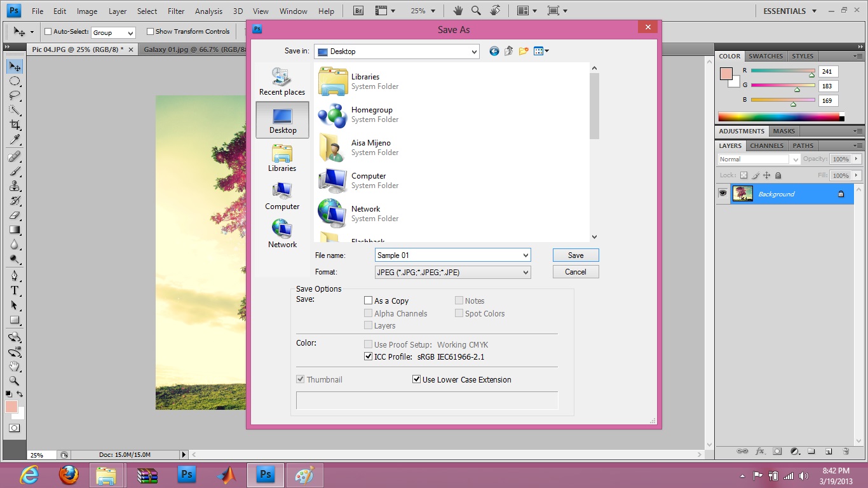Go to Libraries in Save As sidebar

click(x=282, y=158)
